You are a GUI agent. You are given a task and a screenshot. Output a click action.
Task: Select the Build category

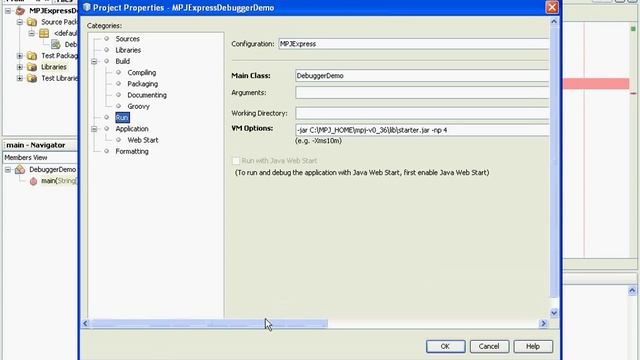122,61
